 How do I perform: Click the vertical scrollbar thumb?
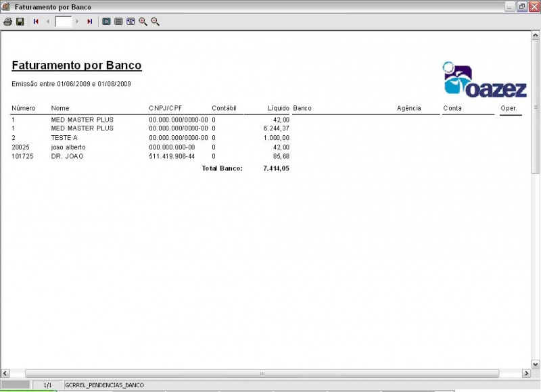[x=536, y=107]
